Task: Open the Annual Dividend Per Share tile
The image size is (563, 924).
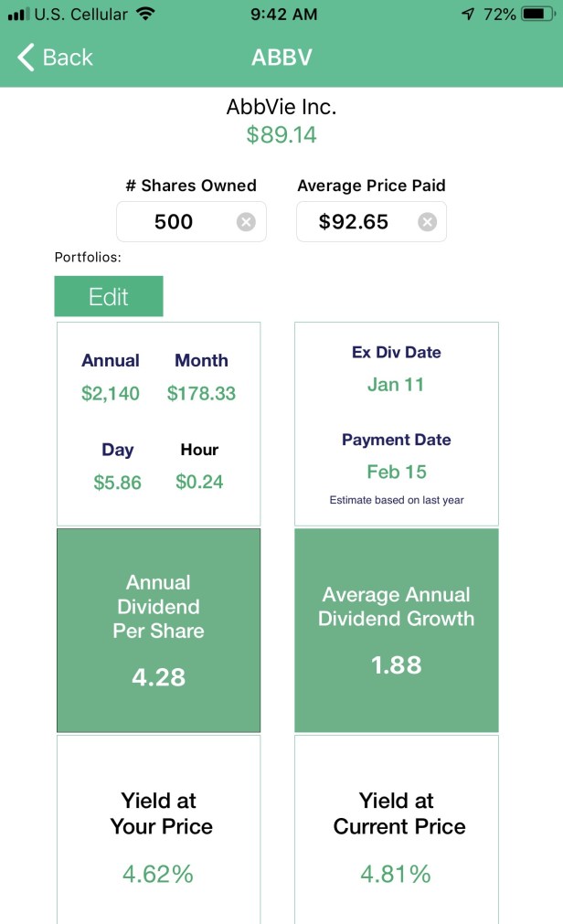Action: [158, 630]
